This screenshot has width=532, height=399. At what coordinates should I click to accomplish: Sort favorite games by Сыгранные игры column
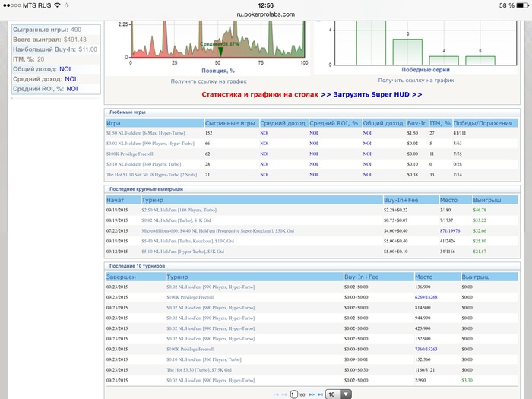pos(230,122)
